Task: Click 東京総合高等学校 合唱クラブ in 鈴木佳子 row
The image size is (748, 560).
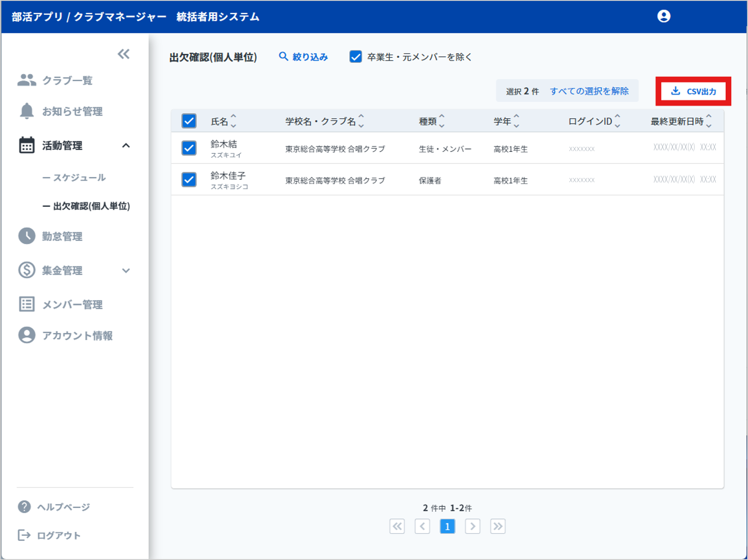Action: (x=335, y=181)
